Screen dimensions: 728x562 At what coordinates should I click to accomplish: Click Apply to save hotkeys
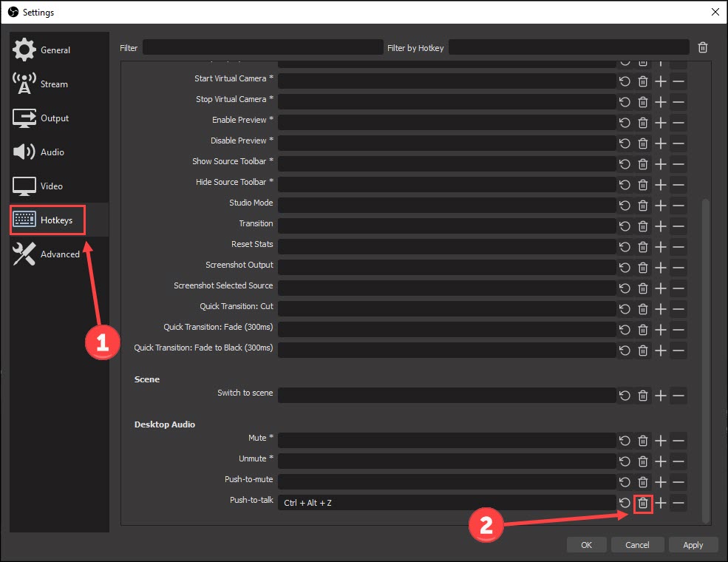click(693, 545)
